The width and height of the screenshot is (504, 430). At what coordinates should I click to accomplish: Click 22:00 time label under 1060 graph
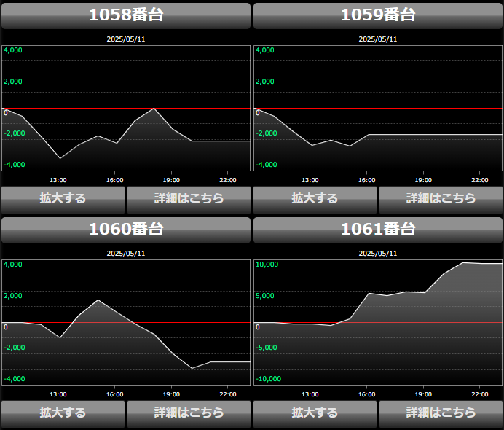[x=228, y=394]
